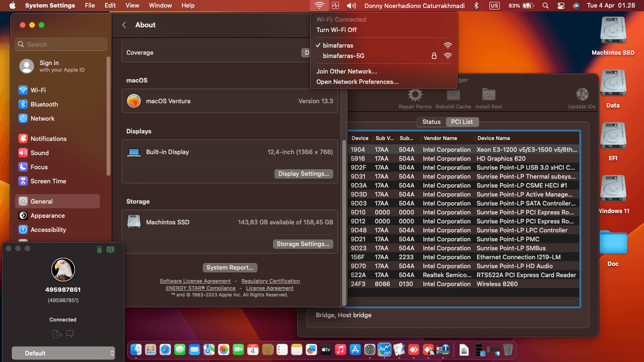
Task: Open Network Preferences from the Wi-Fi menu
Action: pyautogui.click(x=357, y=82)
